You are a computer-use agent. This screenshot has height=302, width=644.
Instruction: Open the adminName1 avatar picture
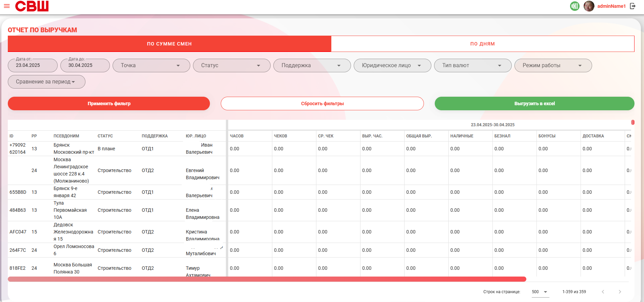point(589,6)
